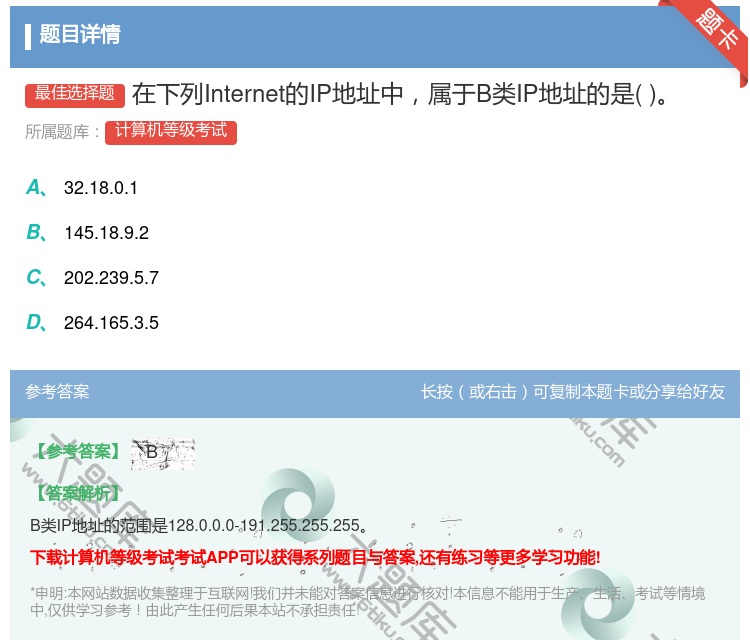Click the 【参考答案】 green label
Viewport: 750px width, 640px height.
(x=78, y=451)
